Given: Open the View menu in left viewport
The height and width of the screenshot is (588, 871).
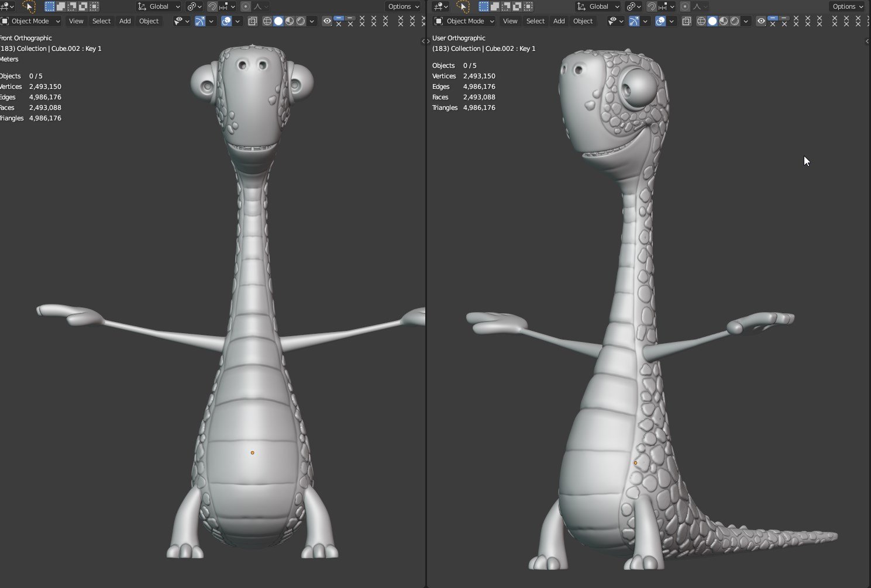Looking at the screenshot, I should point(76,21).
